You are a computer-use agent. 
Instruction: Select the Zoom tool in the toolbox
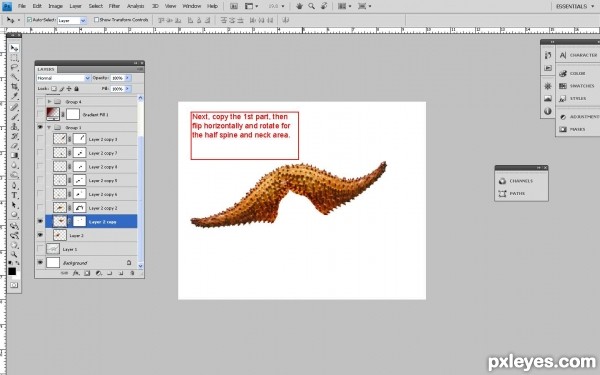pos(14,254)
